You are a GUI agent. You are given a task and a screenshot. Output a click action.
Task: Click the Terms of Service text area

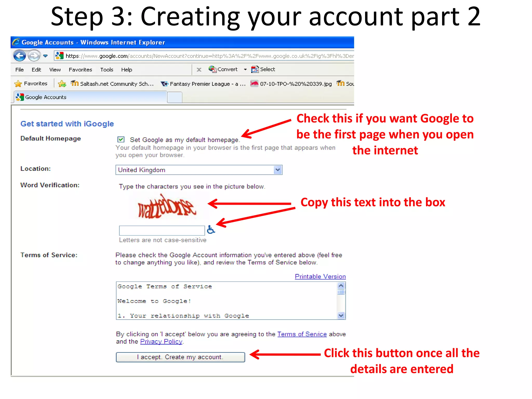[227, 301]
